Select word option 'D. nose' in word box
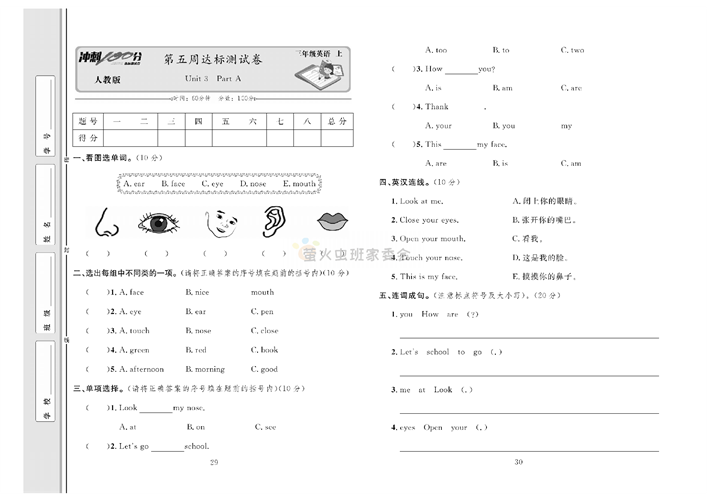Viewport: 707px width, 500px height. [x=253, y=184]
